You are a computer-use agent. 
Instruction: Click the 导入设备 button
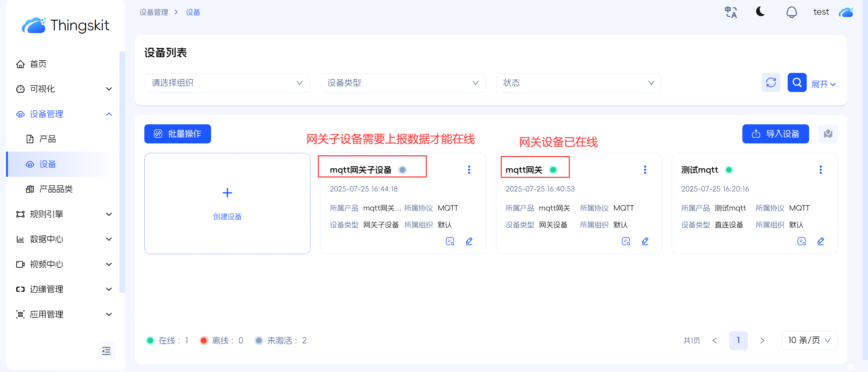pyautogui.click(x=775, y=134)
